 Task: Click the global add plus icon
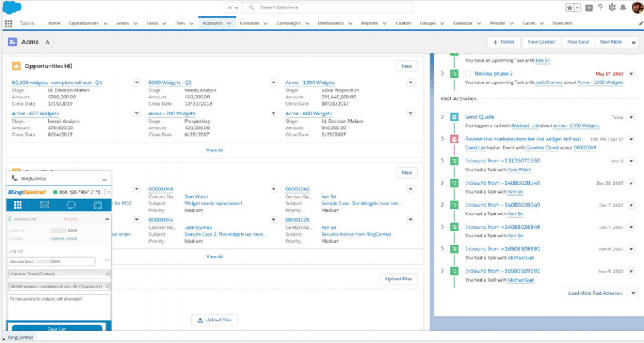(589, 8)
